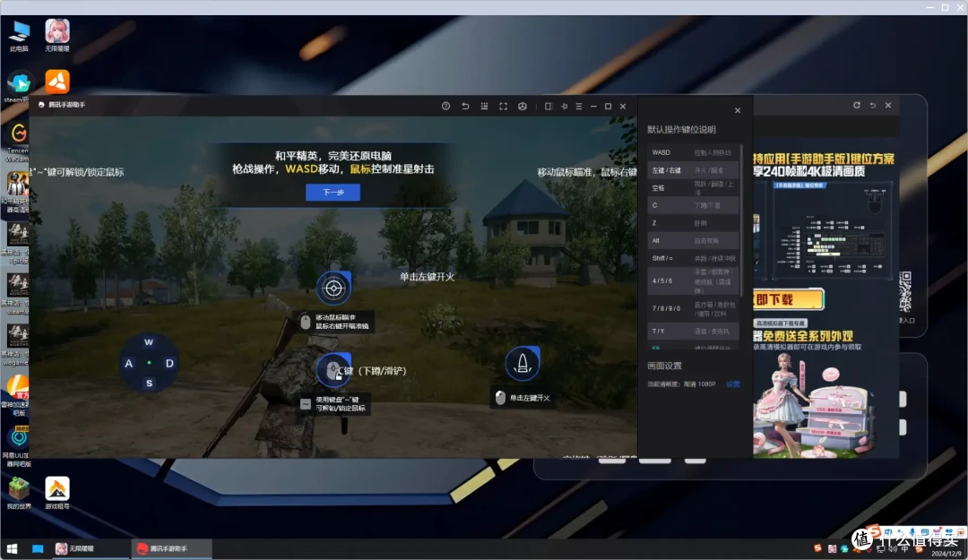Select the Shift / = row in key guide
The image size is (968, 560).
[x=692, y=258]
